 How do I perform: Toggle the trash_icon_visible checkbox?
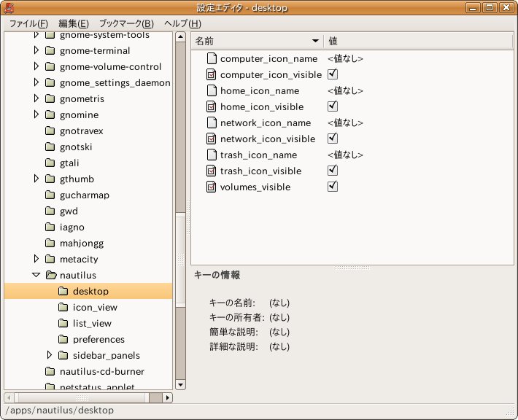click(x=333, y=170)
